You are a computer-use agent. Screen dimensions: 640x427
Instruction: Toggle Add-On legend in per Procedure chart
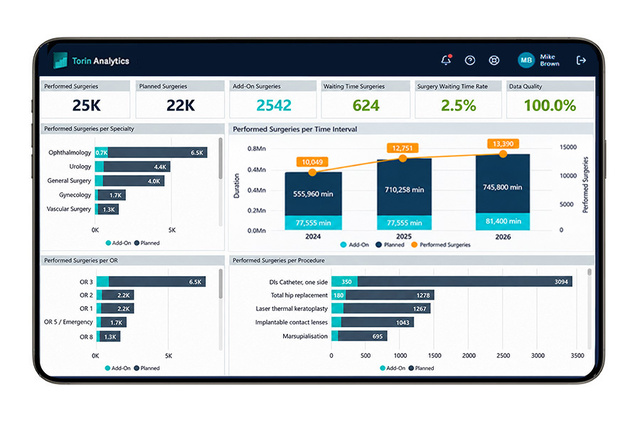pos(393,368)
